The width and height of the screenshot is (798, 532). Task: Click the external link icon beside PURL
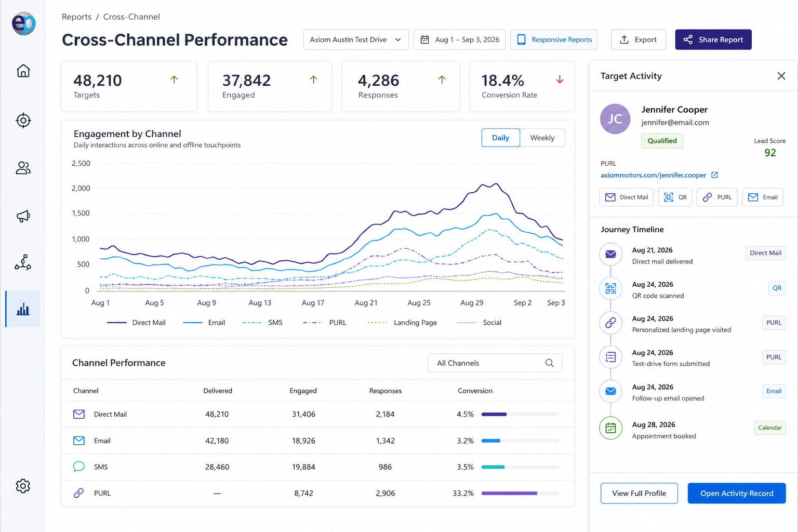pos(714,175)
